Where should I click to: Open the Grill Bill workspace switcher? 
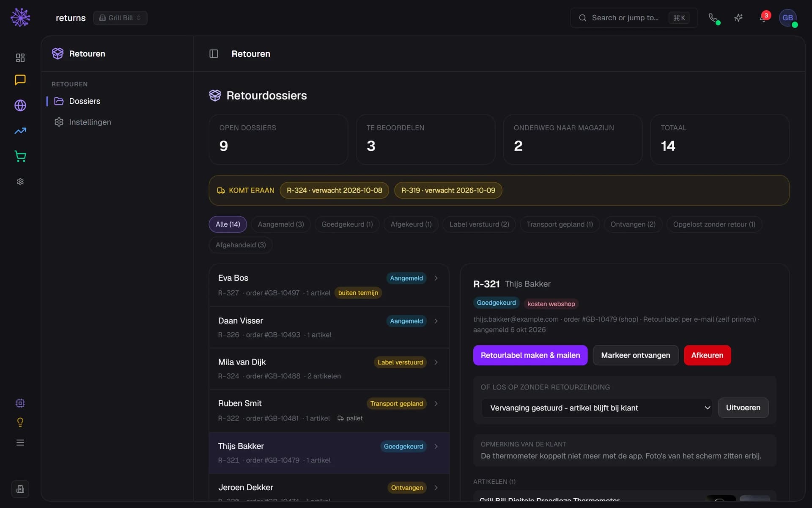pos(120,18)
